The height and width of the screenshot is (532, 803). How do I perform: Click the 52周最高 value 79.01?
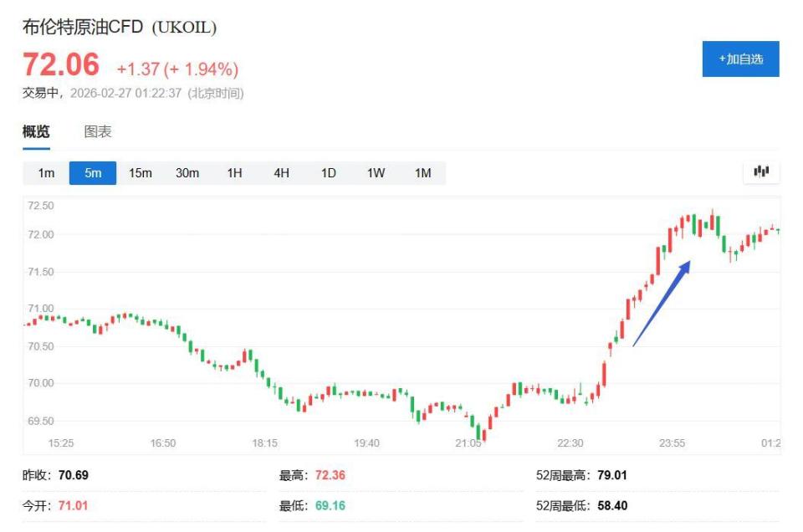click(x=612, y=475)
